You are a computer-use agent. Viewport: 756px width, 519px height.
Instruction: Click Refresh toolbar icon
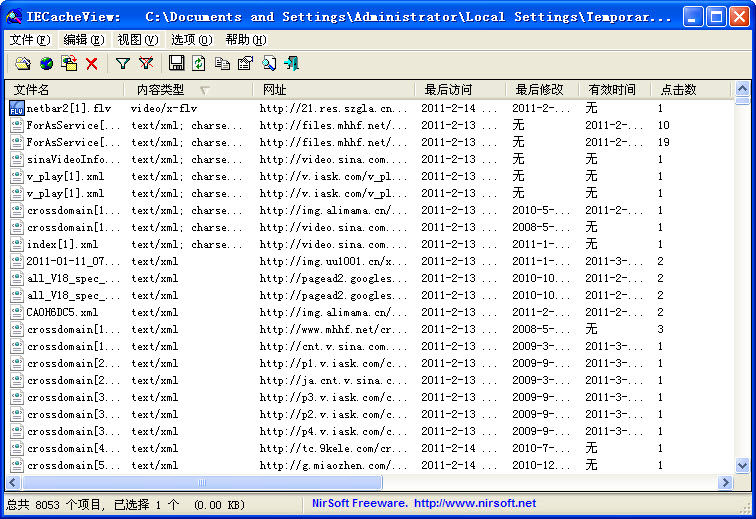[x=199, y=64]
